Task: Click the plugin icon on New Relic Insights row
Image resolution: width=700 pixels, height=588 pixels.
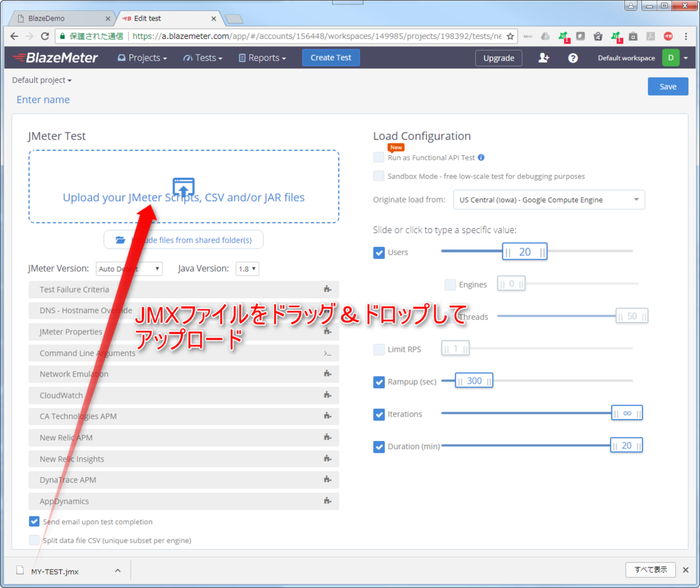Action: 327,459
